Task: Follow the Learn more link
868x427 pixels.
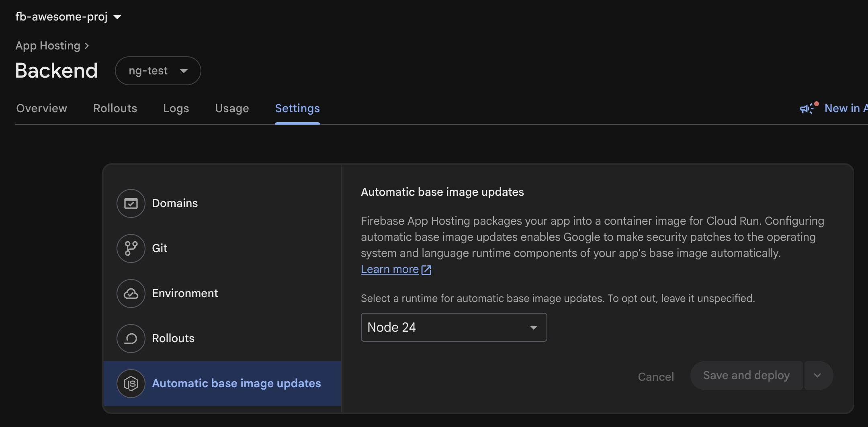Action: pos(390,269)
